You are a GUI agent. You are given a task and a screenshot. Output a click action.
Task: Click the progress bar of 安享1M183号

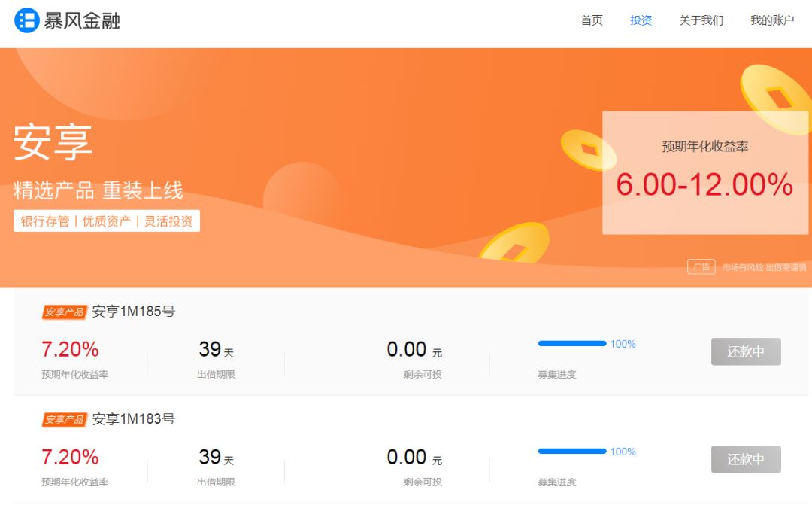pos(572,451)
